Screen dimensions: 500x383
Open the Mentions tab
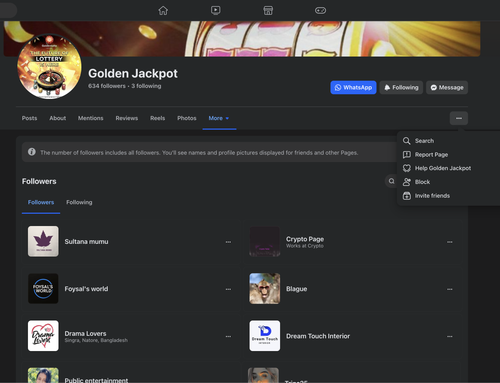(91, 118)
